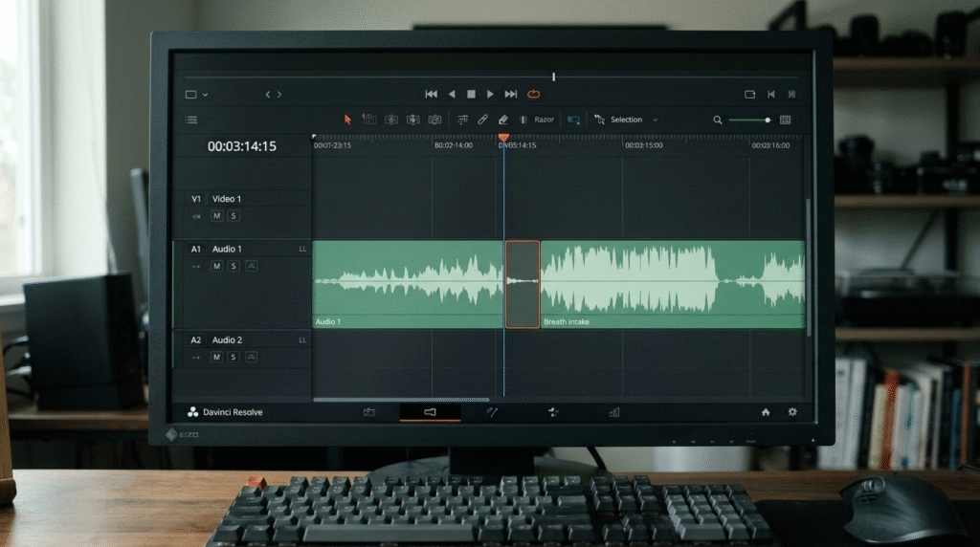Click the vertical timeline scrollbar
The height and width of the screenshot is (547, 980).
tap(808, 267)
